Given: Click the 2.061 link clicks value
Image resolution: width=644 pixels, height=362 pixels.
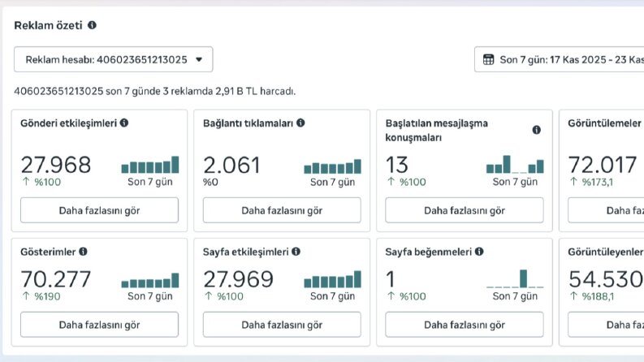Looking at the screenshot, I should [232, 165].
